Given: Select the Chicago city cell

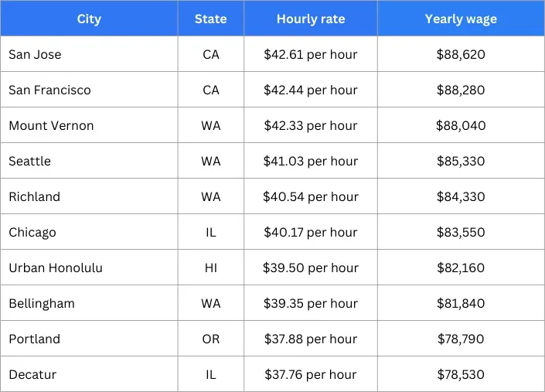Looking at the screenshot, I should [x=32, y=233].
